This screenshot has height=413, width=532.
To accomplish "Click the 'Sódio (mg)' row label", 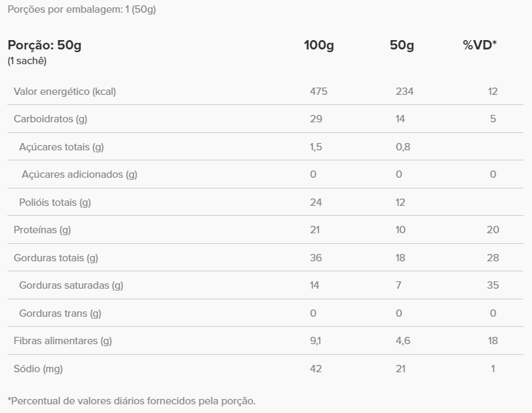I will click(x=38, y=369).
